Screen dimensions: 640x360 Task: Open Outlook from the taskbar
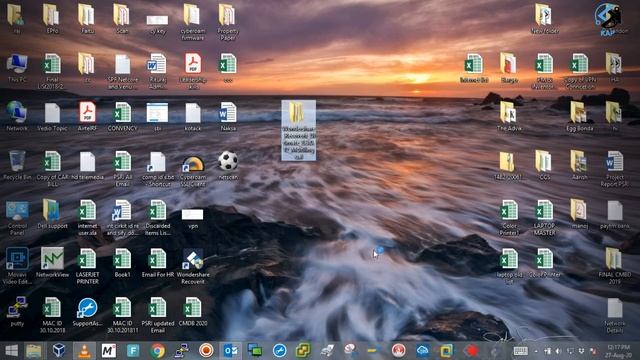[231, 351]
